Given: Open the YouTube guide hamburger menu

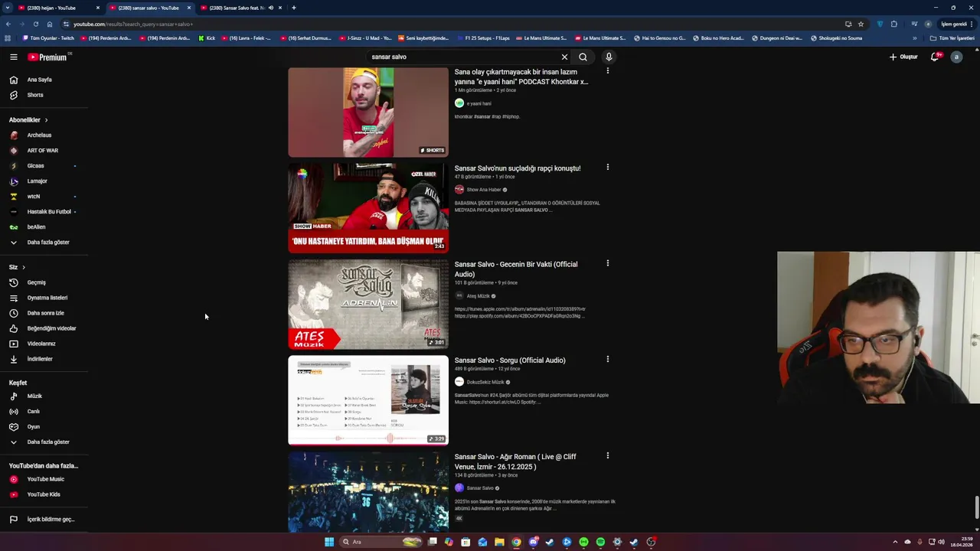Looking at the screenshot, I should point(13,57).
